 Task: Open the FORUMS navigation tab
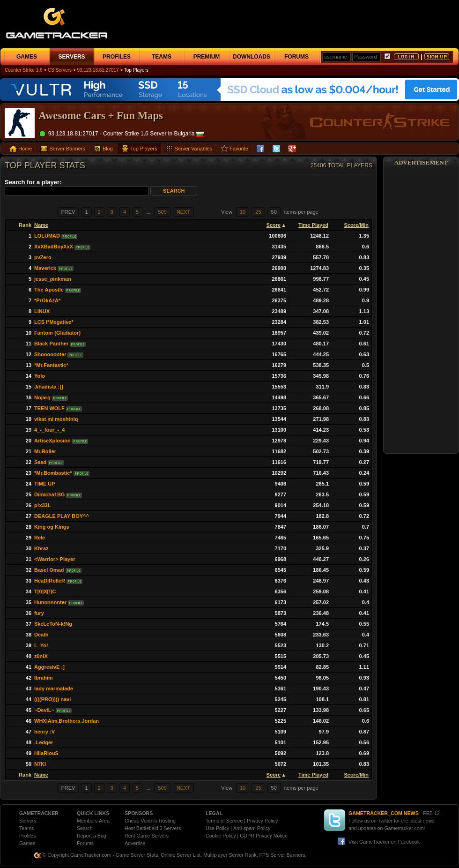pyautogui.click(x=296, y=57)
